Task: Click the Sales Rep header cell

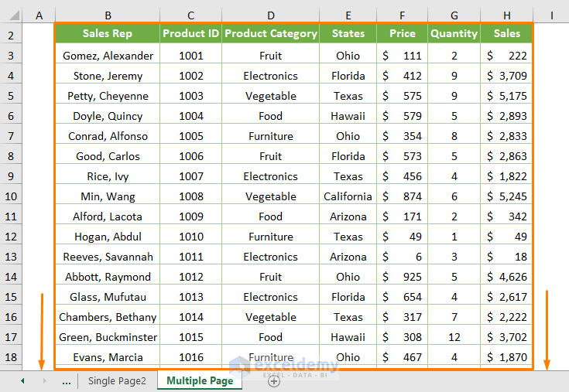Action: (107, 33)
